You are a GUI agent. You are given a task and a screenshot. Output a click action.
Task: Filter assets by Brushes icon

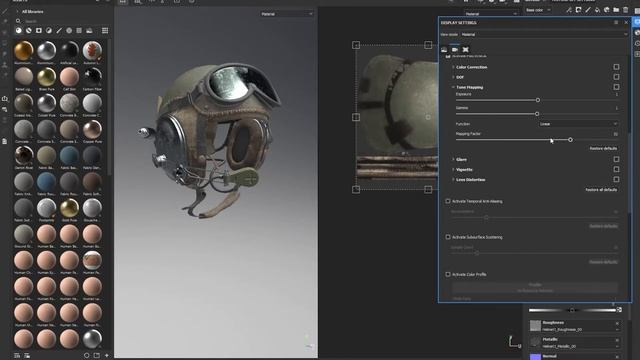pyautogui.click(x=59, y=31)
